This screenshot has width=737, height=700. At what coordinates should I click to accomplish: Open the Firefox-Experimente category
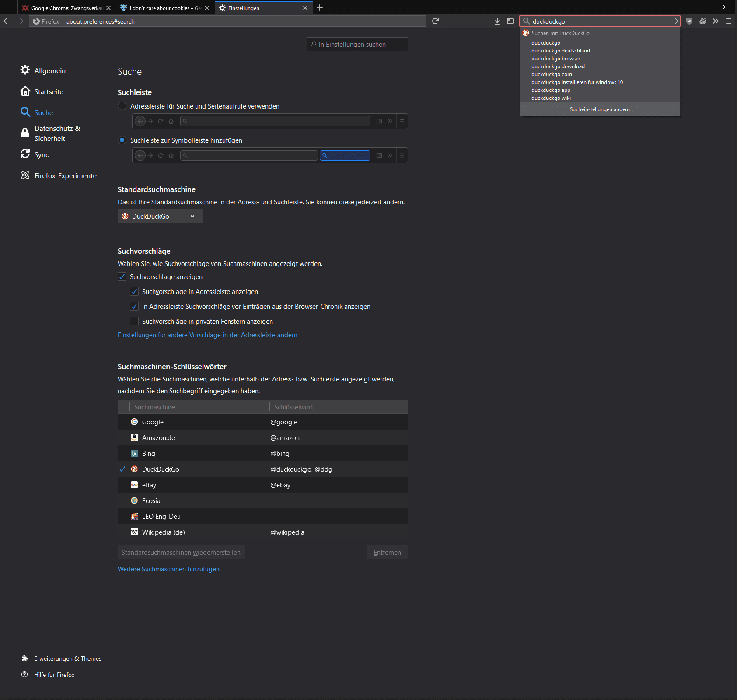(x=59, y=175)
